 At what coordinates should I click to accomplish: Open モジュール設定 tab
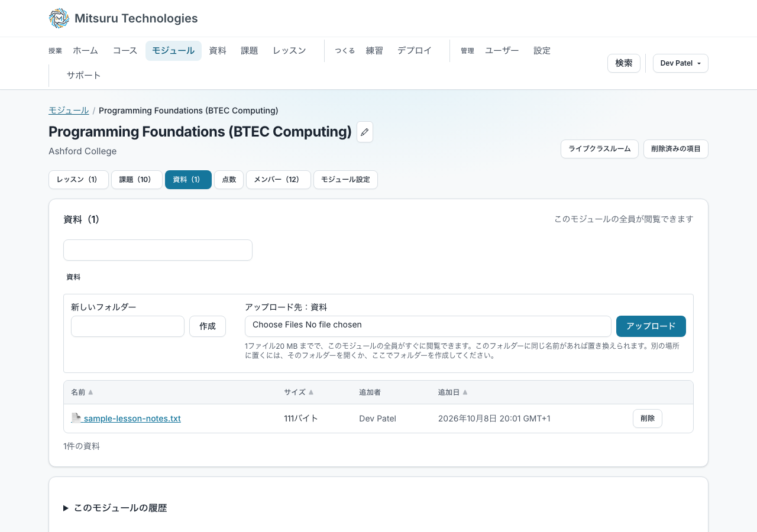(345, 180)
